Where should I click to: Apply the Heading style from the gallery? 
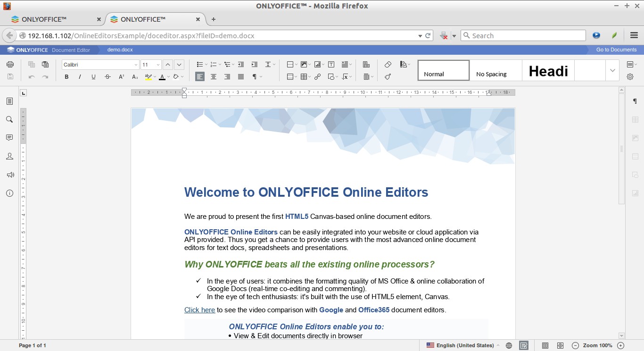coord(548,70)
